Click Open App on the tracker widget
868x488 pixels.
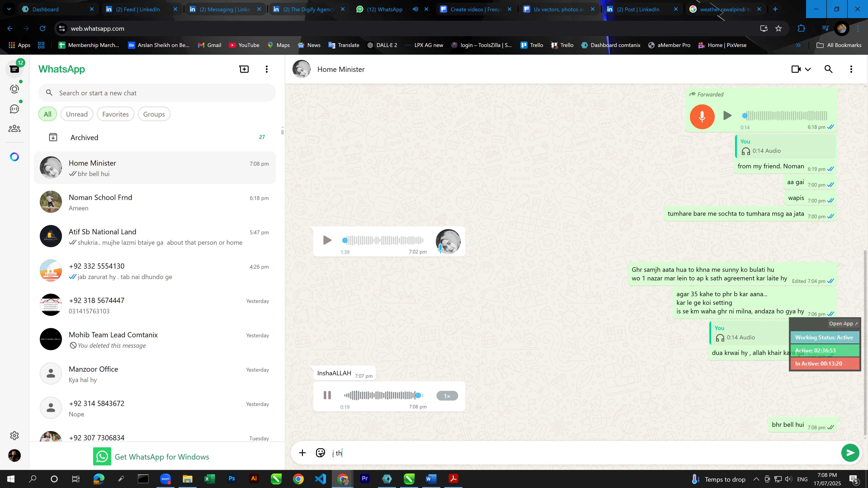[x=843, y=323]
